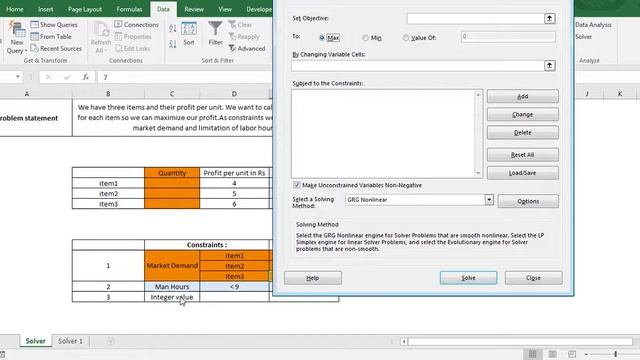Viewport: 640px width, 360px height.
Task: Cancel formula bar entry X icon
Action: [48, 77]
